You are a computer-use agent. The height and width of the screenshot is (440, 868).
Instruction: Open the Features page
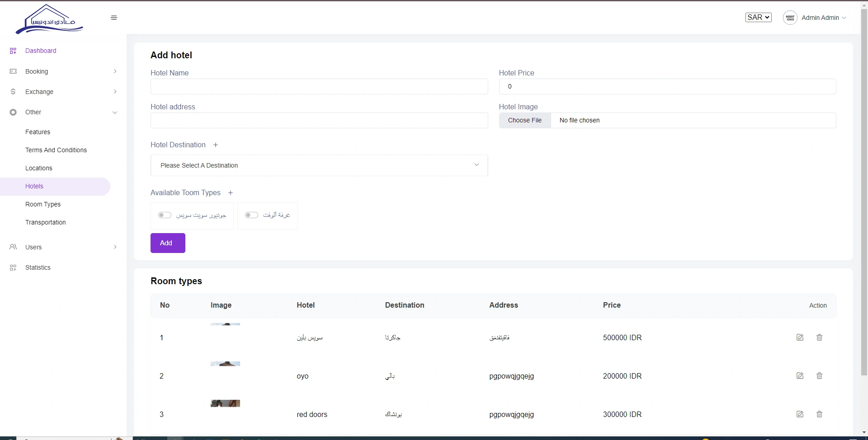(x=38, y=132)
